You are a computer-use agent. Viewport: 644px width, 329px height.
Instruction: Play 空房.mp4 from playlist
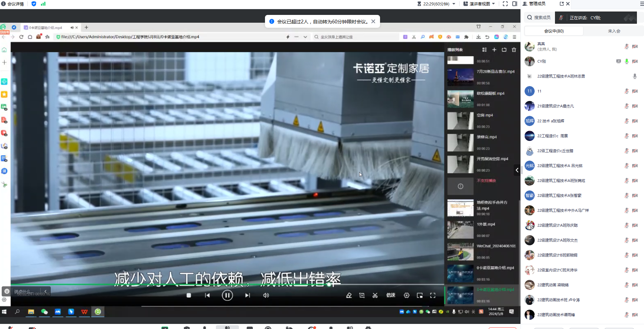[481, 121]
